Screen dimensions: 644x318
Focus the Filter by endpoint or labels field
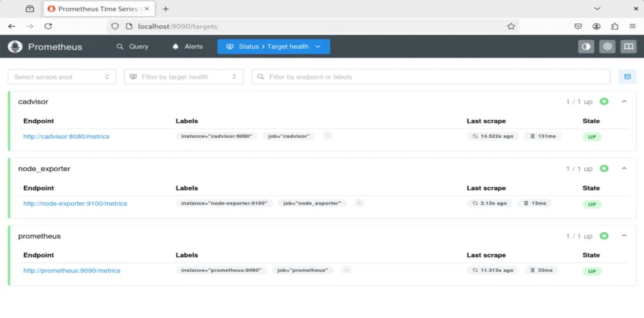tap(431, 77)
